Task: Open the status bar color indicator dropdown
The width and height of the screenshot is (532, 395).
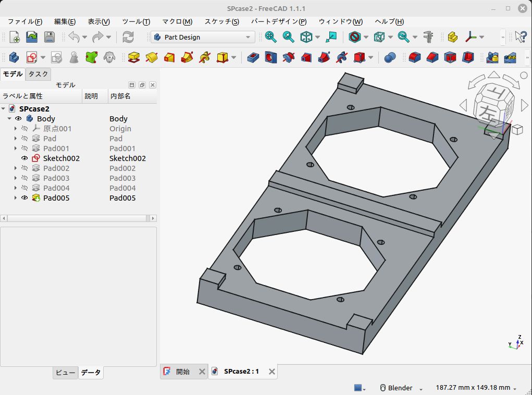Action: 360,388
